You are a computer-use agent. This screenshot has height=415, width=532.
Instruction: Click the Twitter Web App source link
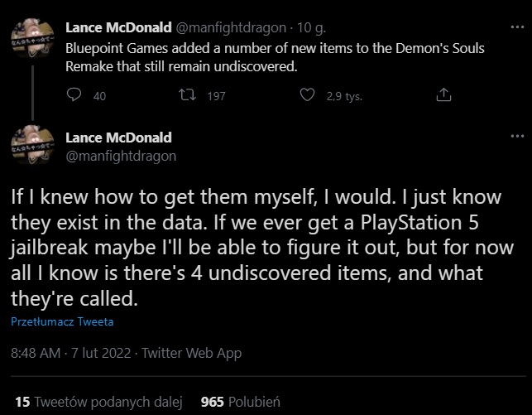pos(191,353)
